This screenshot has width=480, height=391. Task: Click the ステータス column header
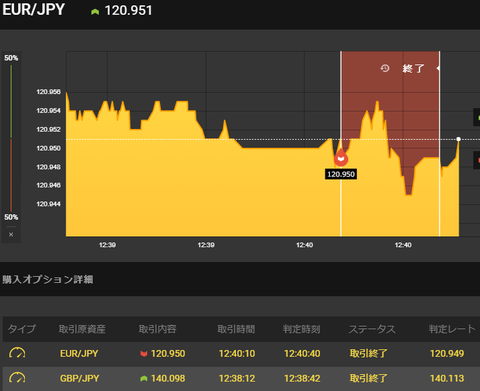pos(372,329)
